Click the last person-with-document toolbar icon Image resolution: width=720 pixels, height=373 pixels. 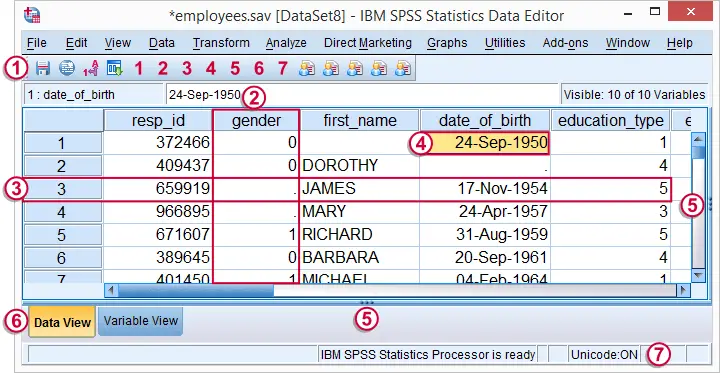pyautogui.click(x=403, y=69)
